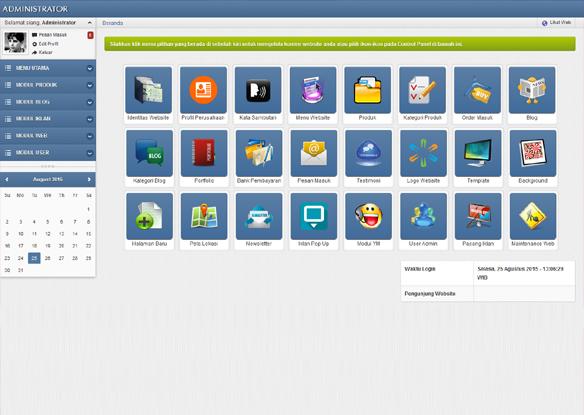
Task: Open the Blog newspaper icon
Action: coord(531,90)
